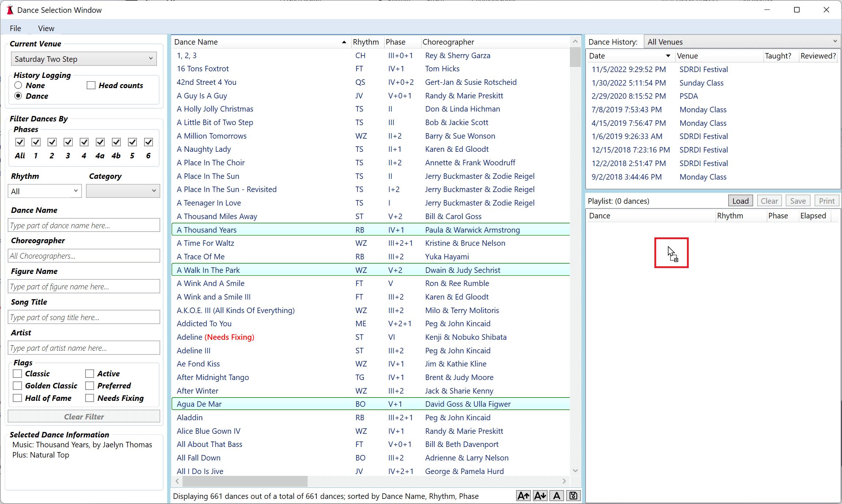Select phase 4a checkbox filter
Image resolution: width=842 pixels, height=504 pixels.
coord(100,142)
